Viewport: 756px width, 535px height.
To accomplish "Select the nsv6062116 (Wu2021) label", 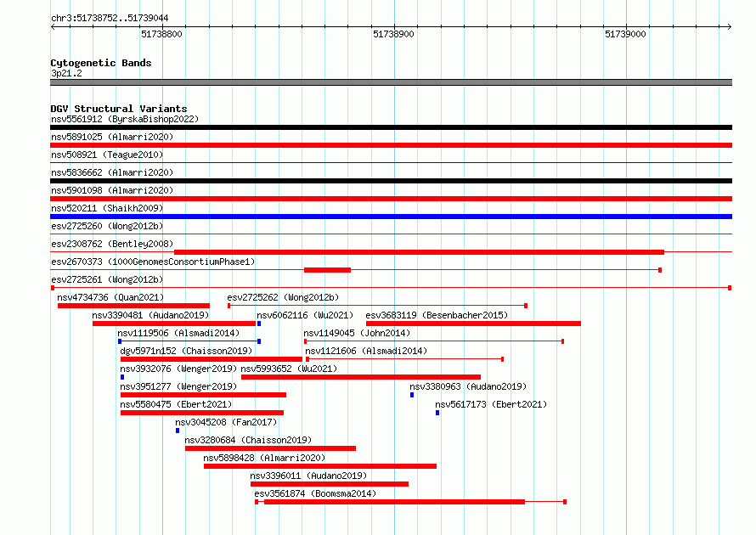I will (x=305, y=315).
